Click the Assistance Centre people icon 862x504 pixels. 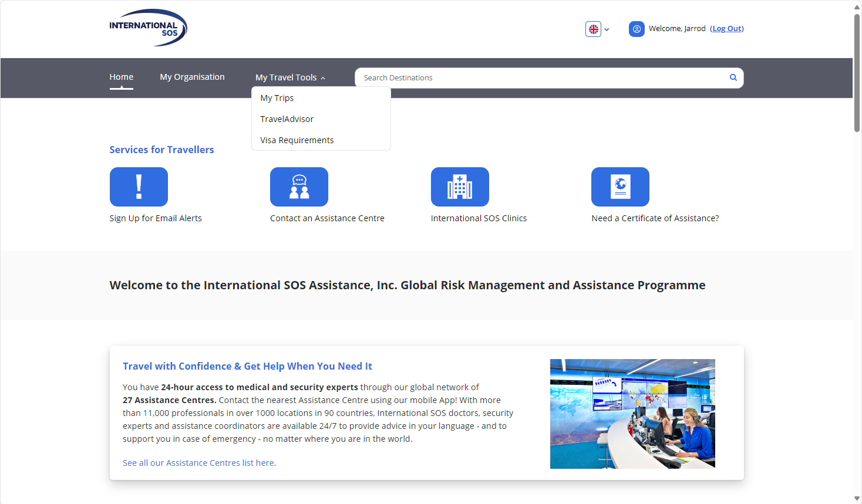(299, 187)
